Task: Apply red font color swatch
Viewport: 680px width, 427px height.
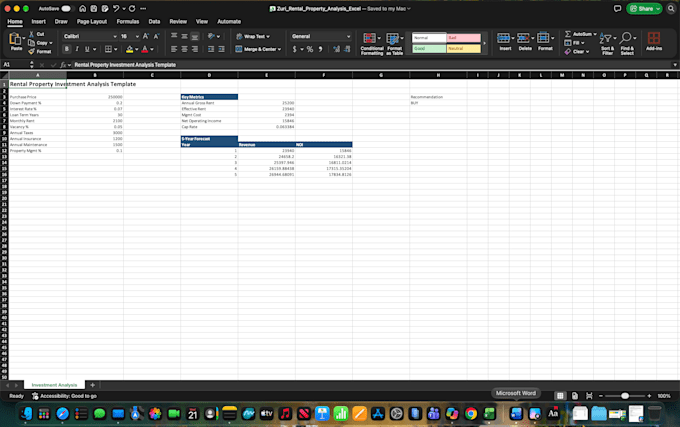Action: 145,49
